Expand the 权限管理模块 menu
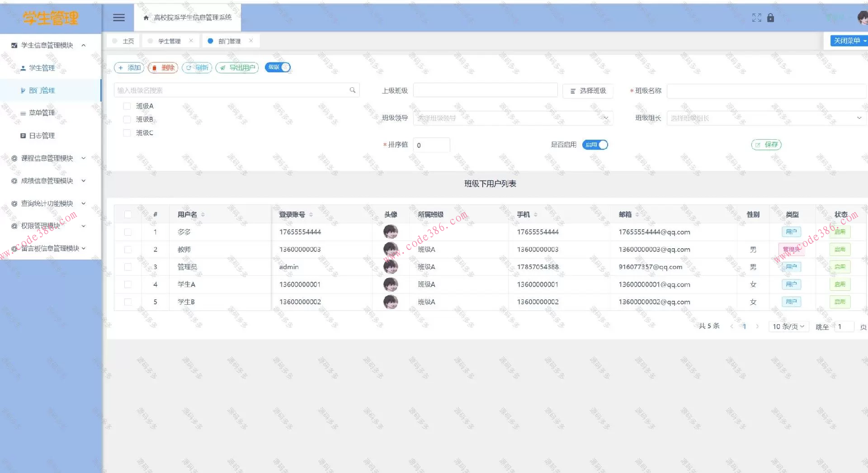Image resolution: width=868 pixels, height=473 pixels. [50, 226]
